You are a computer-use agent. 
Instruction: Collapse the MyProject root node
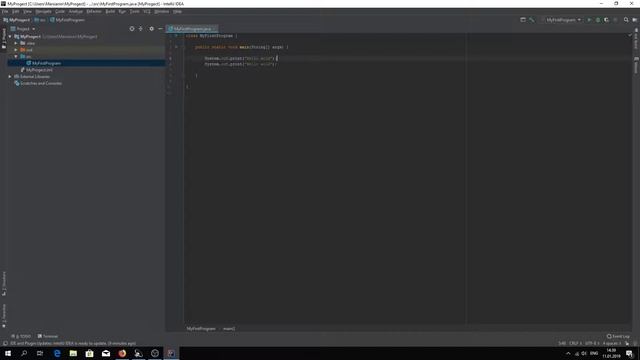click(x=10, y=36)
